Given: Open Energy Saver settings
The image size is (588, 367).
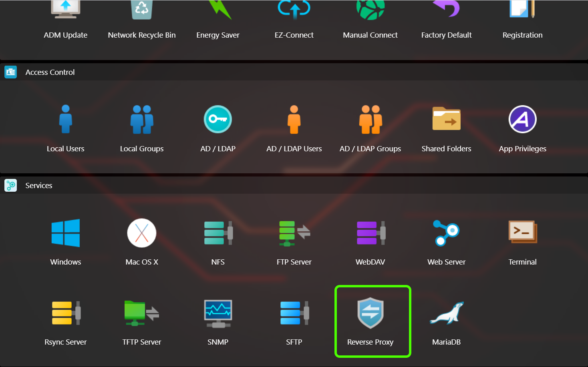Looking at the screenshot, I should coord(218,20).
